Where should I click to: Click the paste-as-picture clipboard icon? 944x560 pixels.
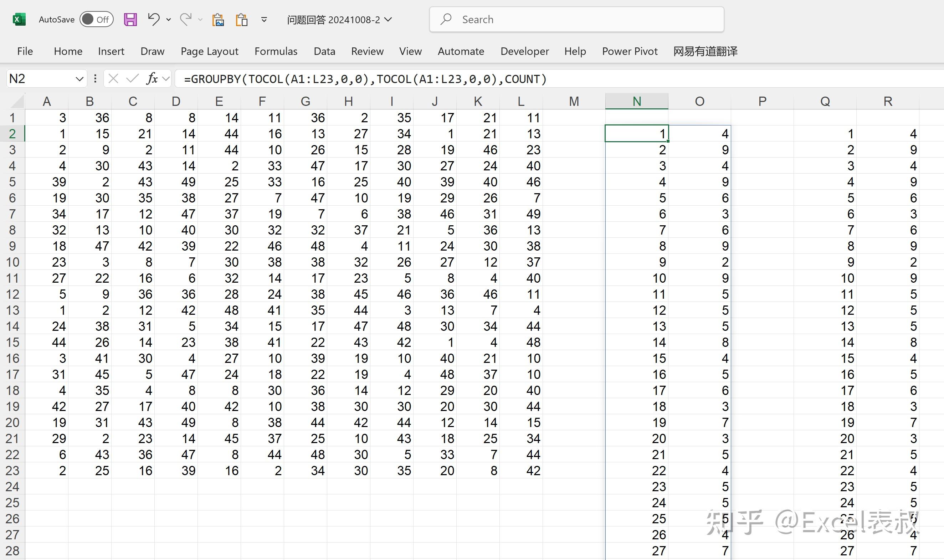(x=218, y=20)
